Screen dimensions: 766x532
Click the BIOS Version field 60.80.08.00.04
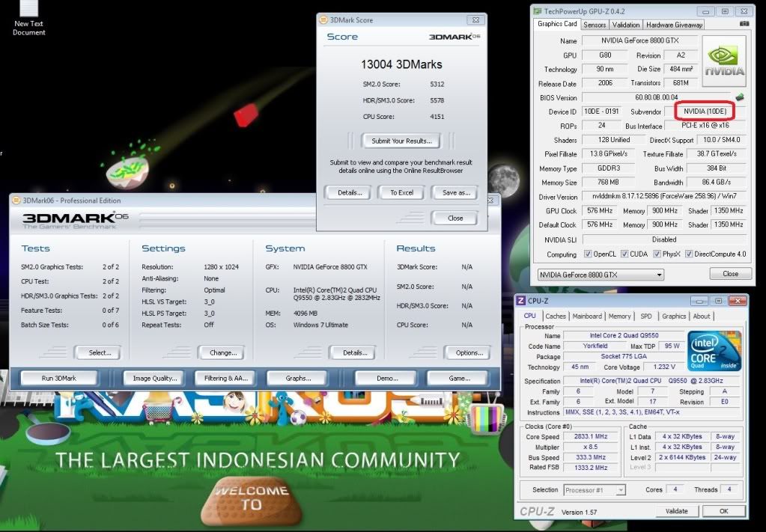click(x=656, y=97)
